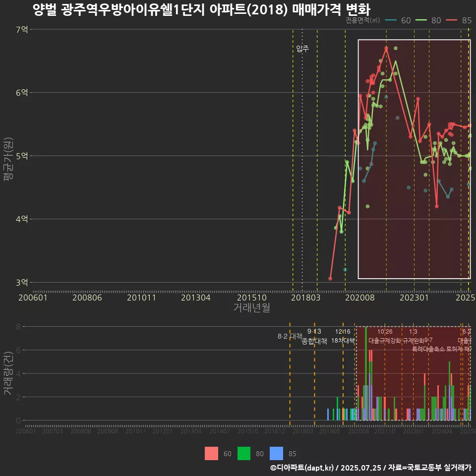Click the '10·26 대출규제강화' policy marker label
The image size is (476, 476).
point(385,336)
